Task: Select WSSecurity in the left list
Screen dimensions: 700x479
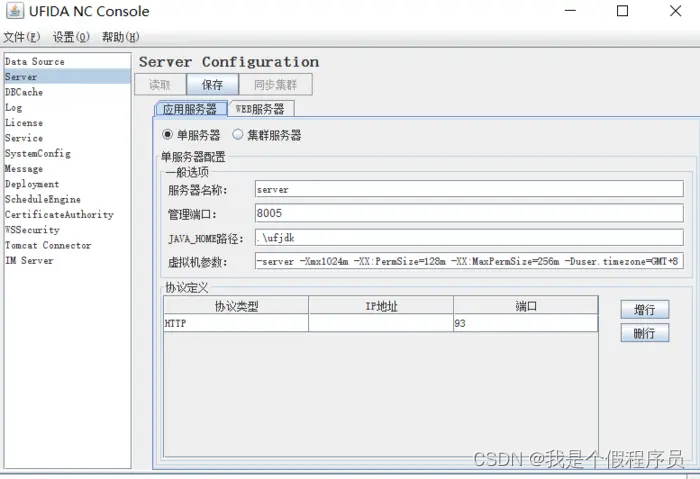Action: pos(67,229)
